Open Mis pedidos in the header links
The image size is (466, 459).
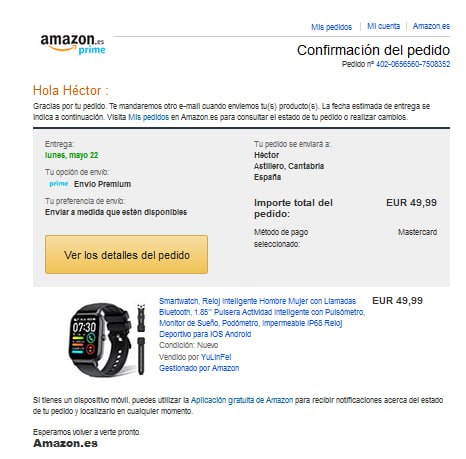point(331,27)
